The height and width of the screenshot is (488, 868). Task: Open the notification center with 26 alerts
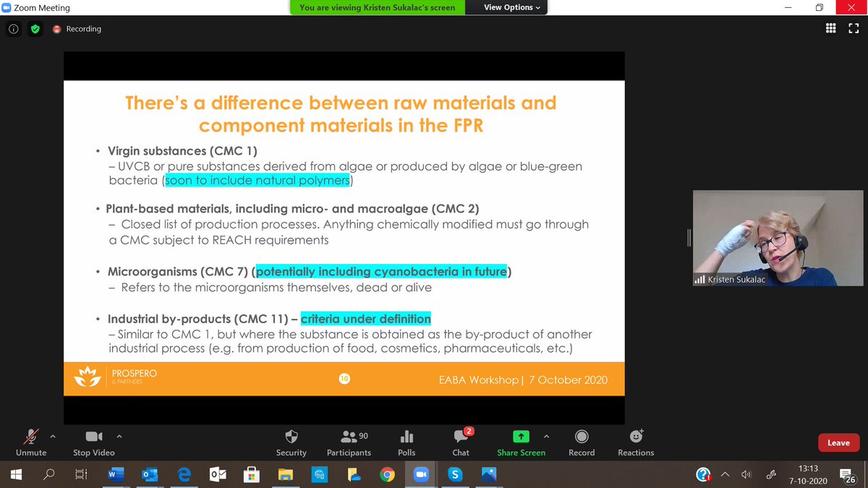click(x=849, y=475)
